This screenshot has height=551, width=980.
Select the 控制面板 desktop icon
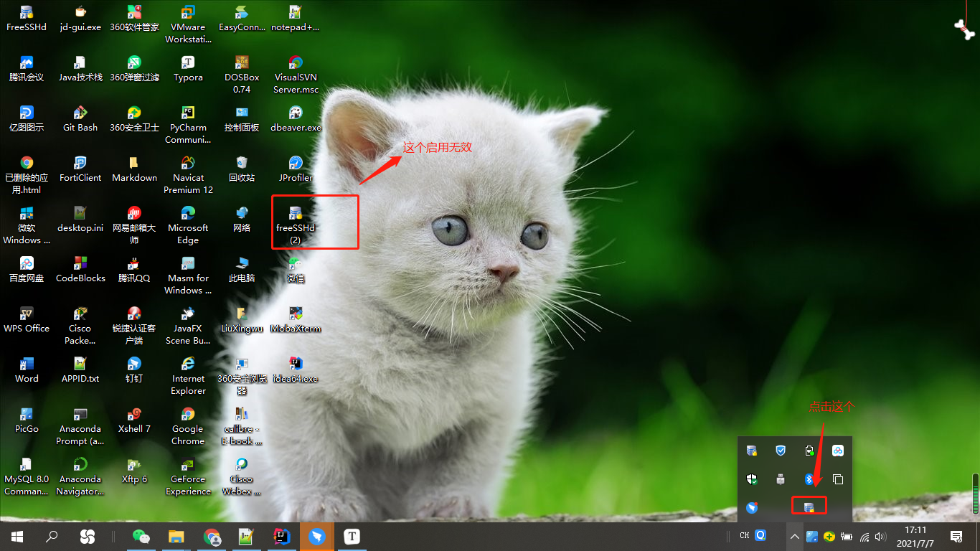pyautogui.click(x=242, y=119)
